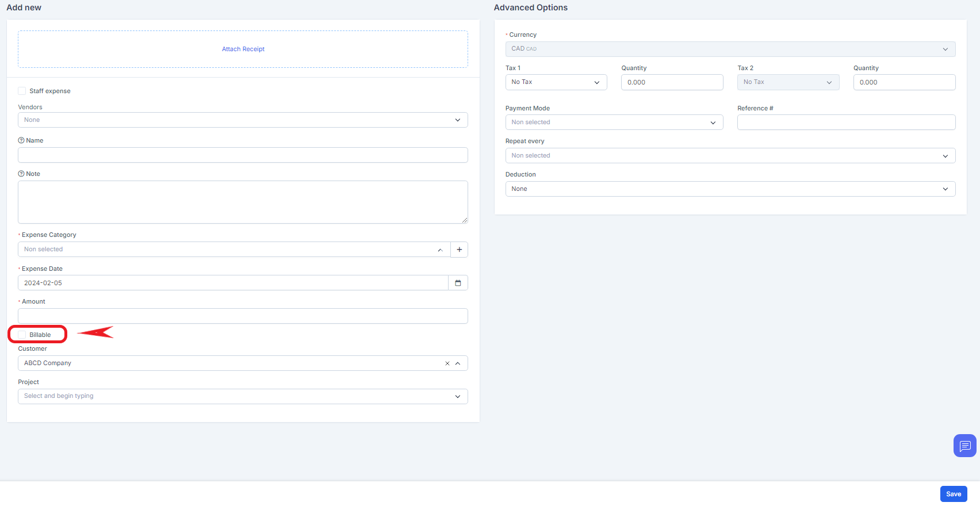Clear ABCD Company customer selection
The width and height of the screenshot is (980, 506).
point(447,363)
